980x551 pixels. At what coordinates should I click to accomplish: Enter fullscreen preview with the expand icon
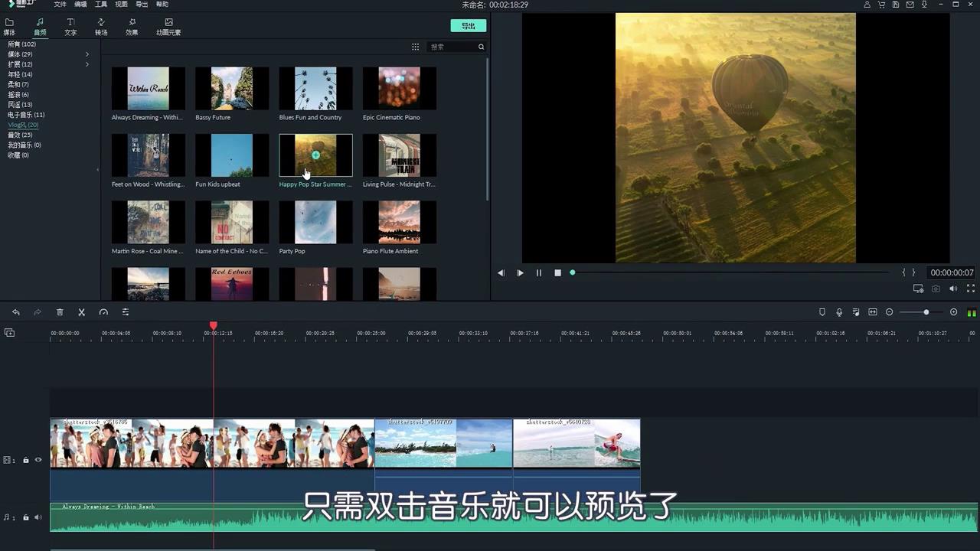click(x=971, y=289)
